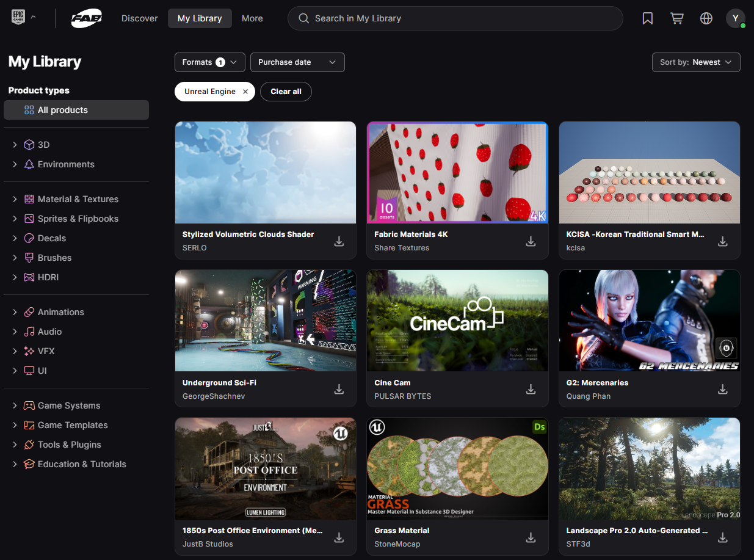This screenshot has width=754, height=560.
Task: Open seller PULSAR BYTES page
Action: pos(403,396)
